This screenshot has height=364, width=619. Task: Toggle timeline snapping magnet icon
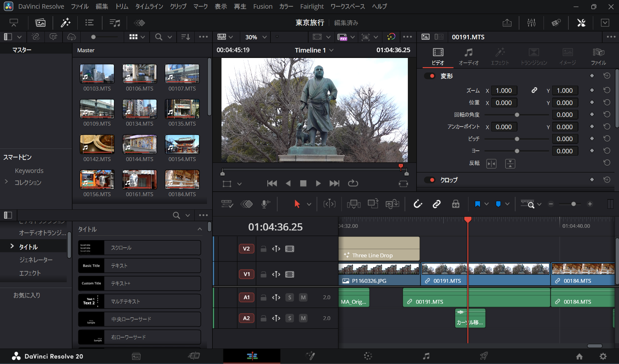click(418, 204)
